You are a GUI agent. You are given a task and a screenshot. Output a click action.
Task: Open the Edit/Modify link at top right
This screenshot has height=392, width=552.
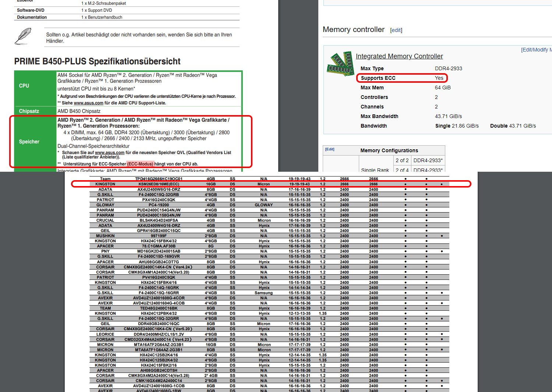537,50
